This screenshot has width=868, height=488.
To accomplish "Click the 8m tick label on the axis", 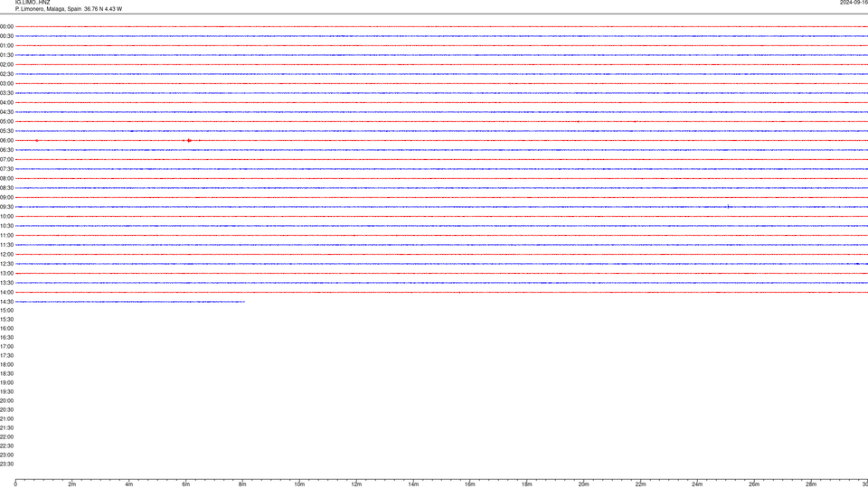I will click(x=242, y=484).
